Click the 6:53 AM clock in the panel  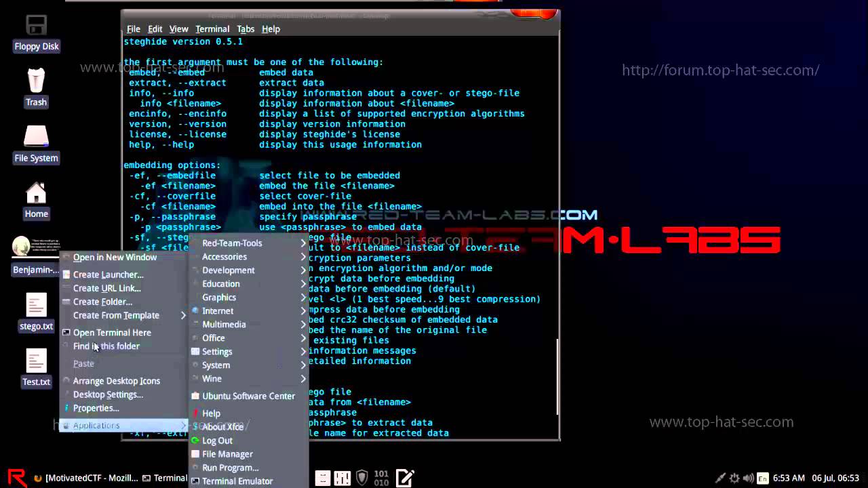point(789,478)
